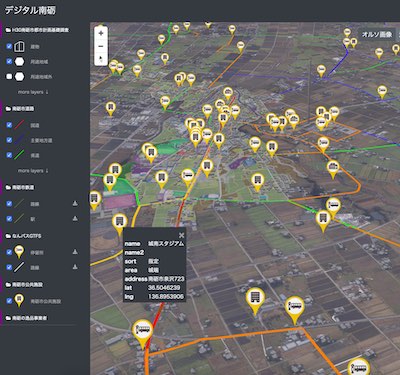Collapse the 南砺市鉄道 folder group
The image size is (400, 375).
(x=20, y=187)
